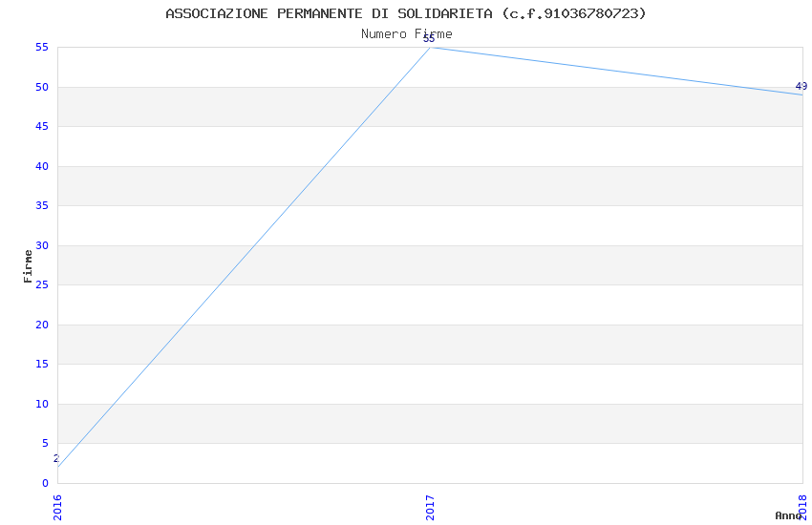The height and width of the screenshot is (525, 812).
Task: Click the chart title ASSOCIAZIONE PERMANENTE DI SOLIDARIETA
Action: pos(406,13)
